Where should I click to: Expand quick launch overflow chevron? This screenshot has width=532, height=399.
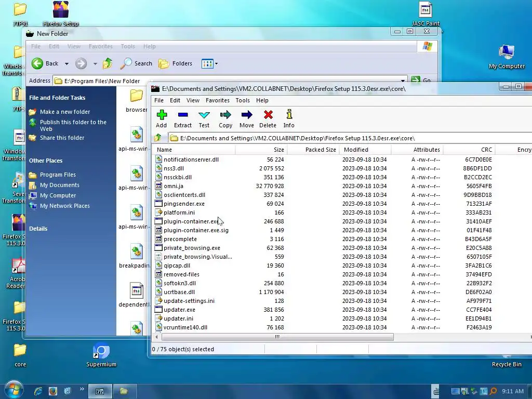(x=82, y=389)
